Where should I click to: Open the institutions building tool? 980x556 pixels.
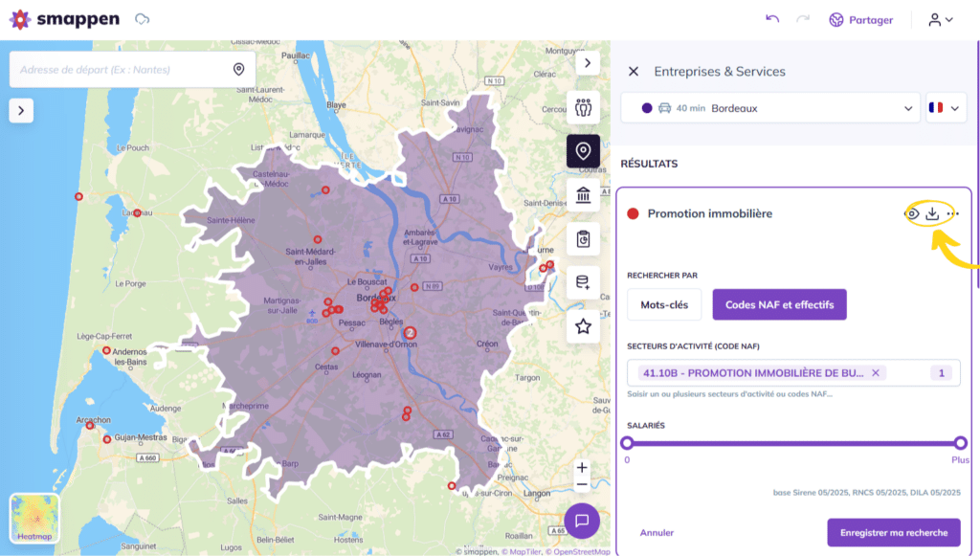(583, 195)
